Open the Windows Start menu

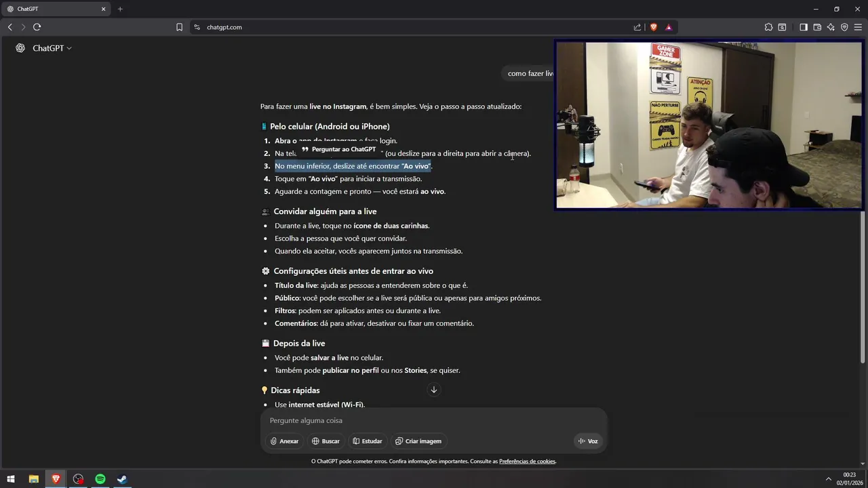11,479
